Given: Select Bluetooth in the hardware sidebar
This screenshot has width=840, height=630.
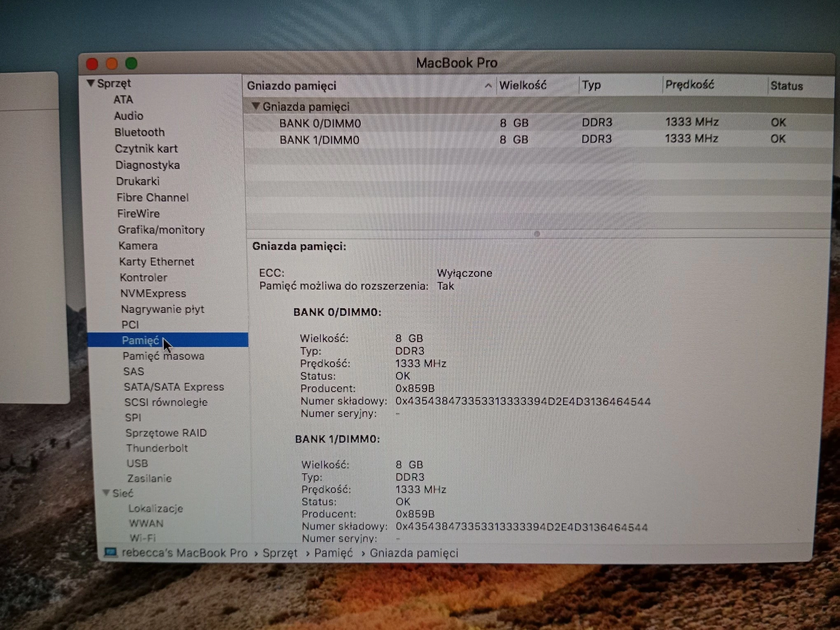Looking at the screenshot, I should 140,132.
